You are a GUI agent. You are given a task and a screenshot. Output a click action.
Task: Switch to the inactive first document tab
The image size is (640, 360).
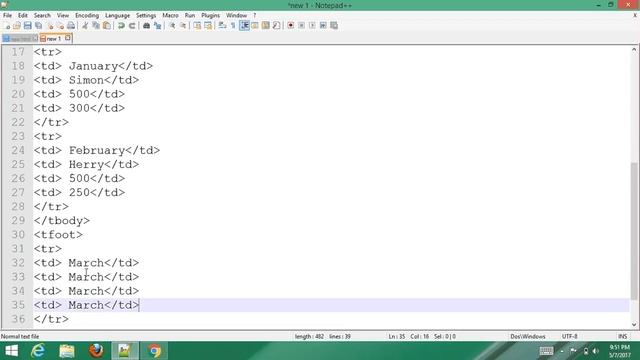[20, 38]
